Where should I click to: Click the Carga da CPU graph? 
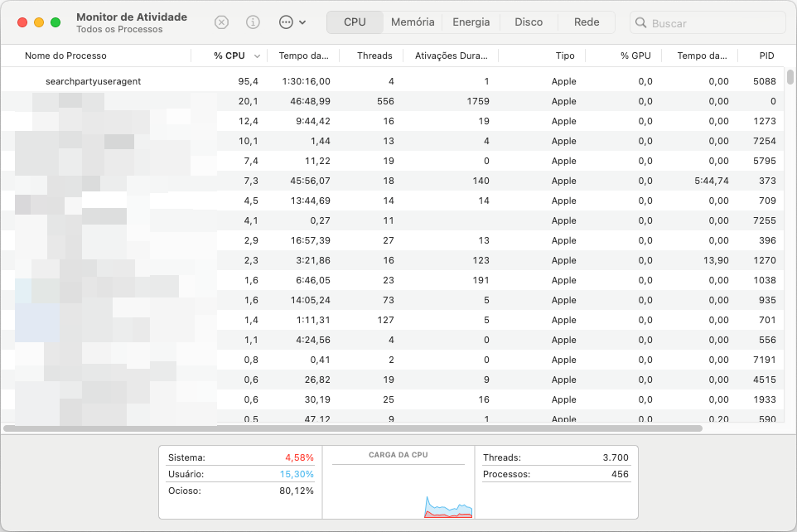[x=398, y=489]
